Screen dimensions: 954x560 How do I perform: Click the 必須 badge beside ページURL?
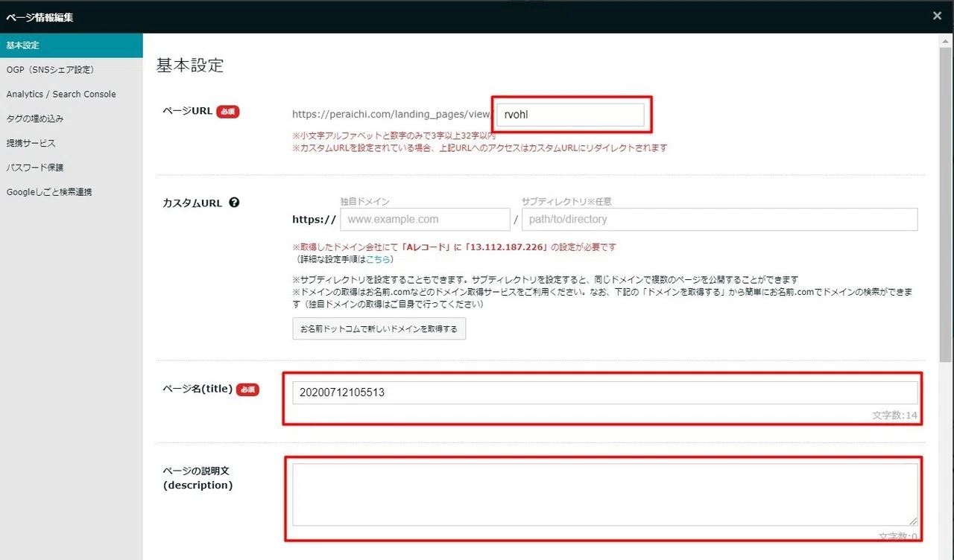pyautogui.click(x=228, y=112)
